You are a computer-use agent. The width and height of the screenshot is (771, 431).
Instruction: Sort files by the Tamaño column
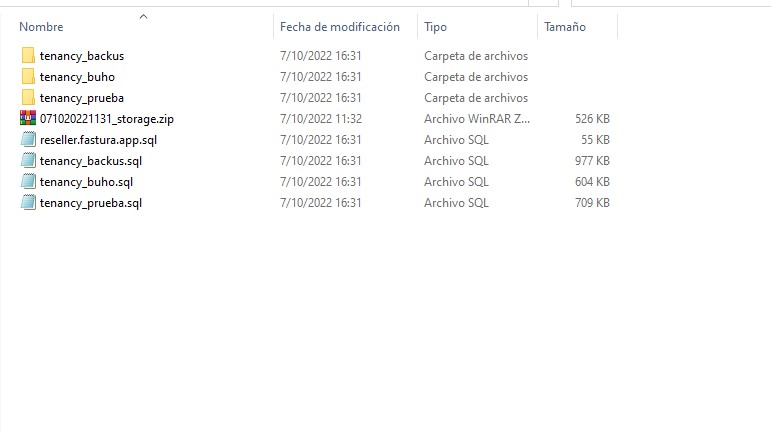pyautogui.click(x=565, y=27)
